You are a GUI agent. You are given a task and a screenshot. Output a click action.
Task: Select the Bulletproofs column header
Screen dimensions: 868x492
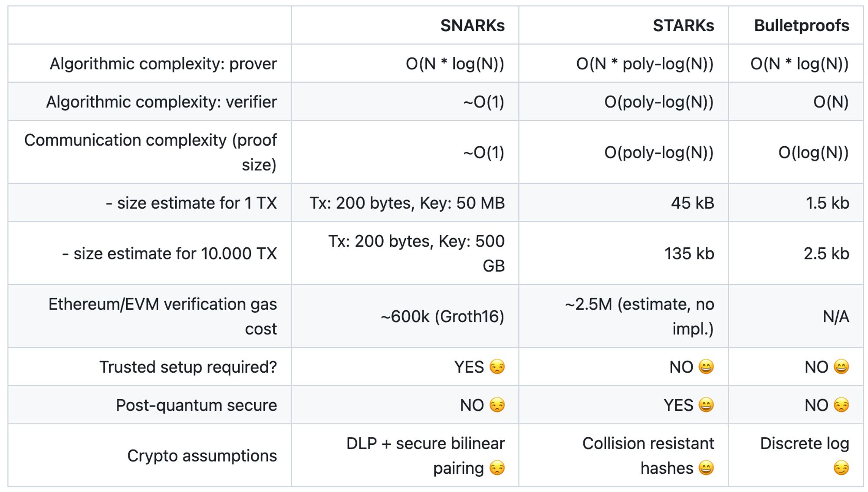pos(801,26)
